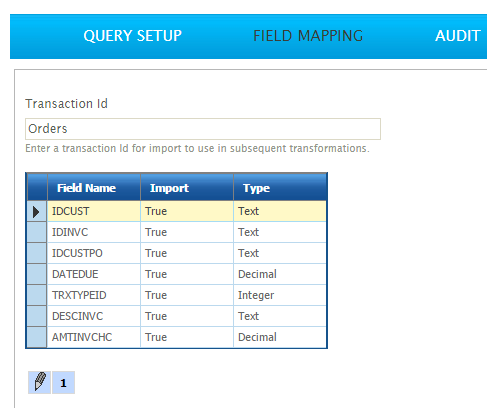Select the IDCUSTPO field name cell
This screenshot has width=497, height=418.
tap(94, 253)
